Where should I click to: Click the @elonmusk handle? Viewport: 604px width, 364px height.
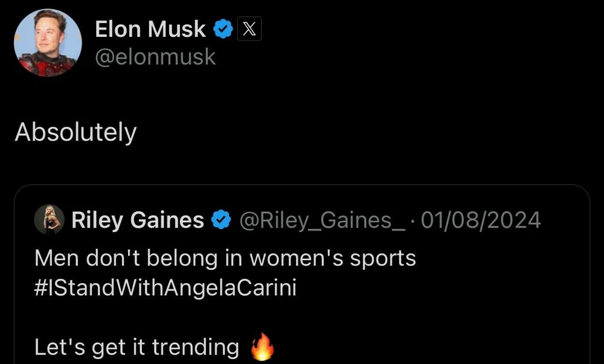pyautogui.click(x=157, y=57)
